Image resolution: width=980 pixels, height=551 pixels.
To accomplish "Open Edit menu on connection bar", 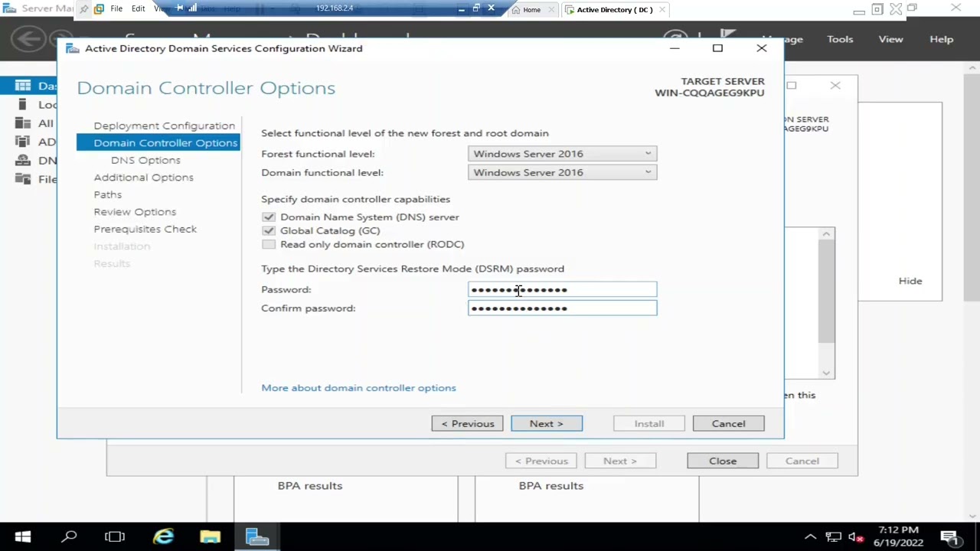I will point(138,8).
